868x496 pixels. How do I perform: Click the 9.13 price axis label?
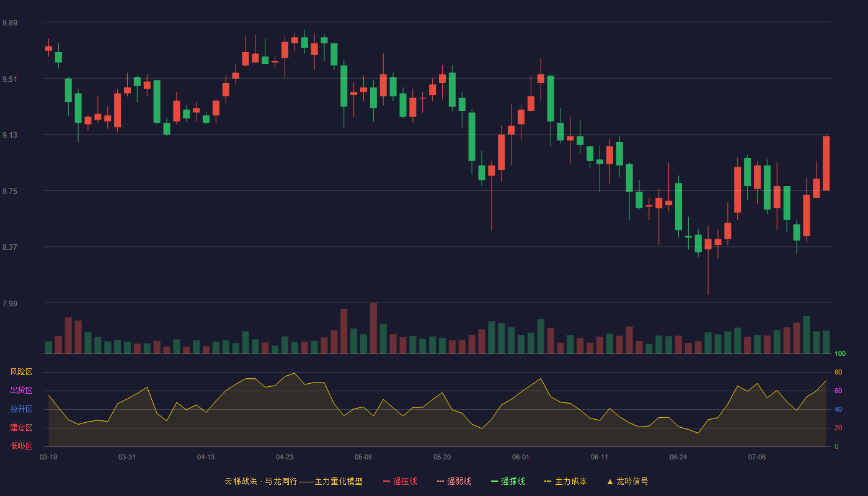(x=10, y=135)
